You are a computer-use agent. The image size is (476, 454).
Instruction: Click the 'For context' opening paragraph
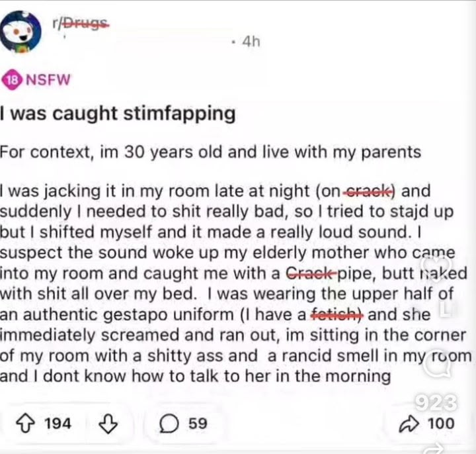(210, 152)
